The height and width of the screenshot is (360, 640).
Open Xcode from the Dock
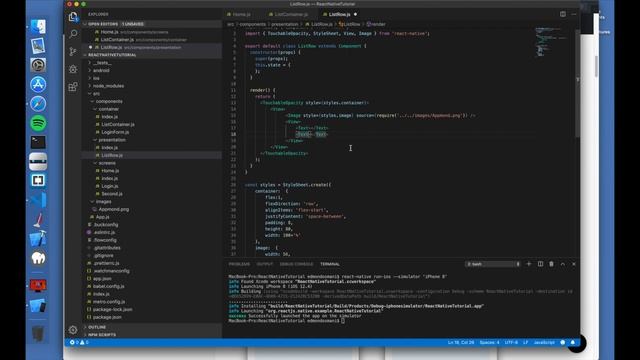click(x=38, y=238)
